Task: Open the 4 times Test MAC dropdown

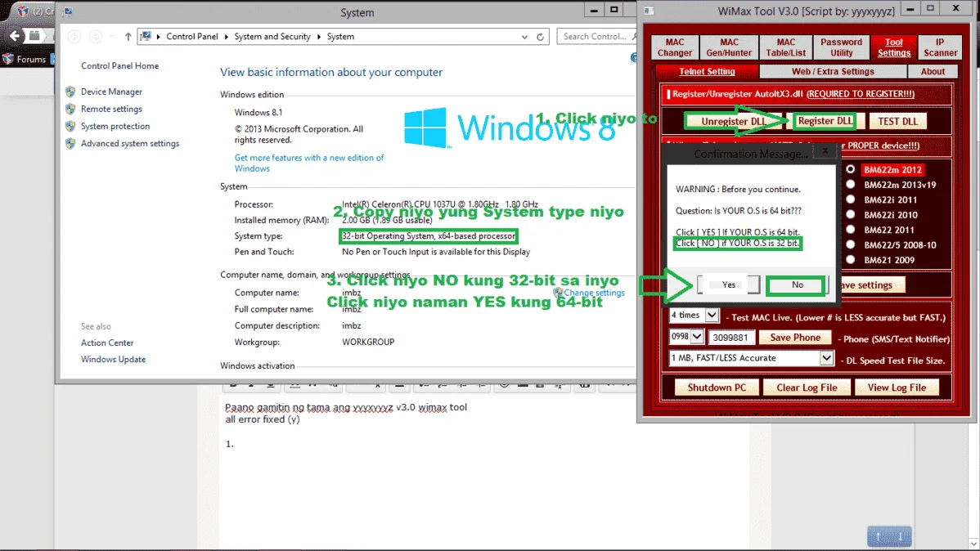Action: pyautogui.click(x=712, y=316)
